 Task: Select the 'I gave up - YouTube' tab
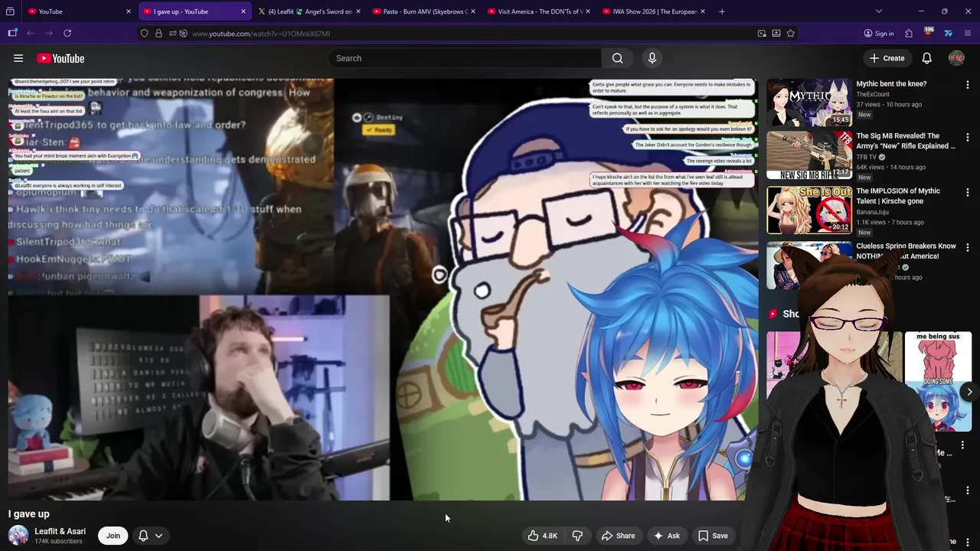tap(195, 11)
